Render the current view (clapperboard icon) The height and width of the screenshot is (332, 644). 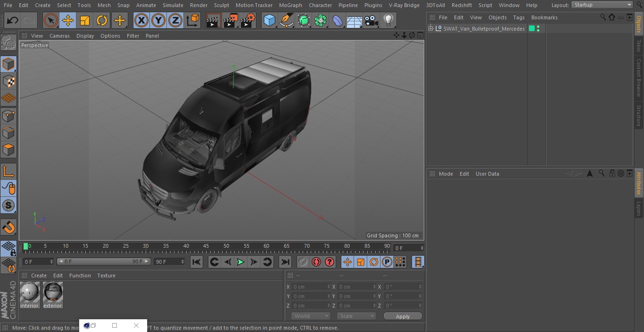pyautogui.click(x=214, y=20)
